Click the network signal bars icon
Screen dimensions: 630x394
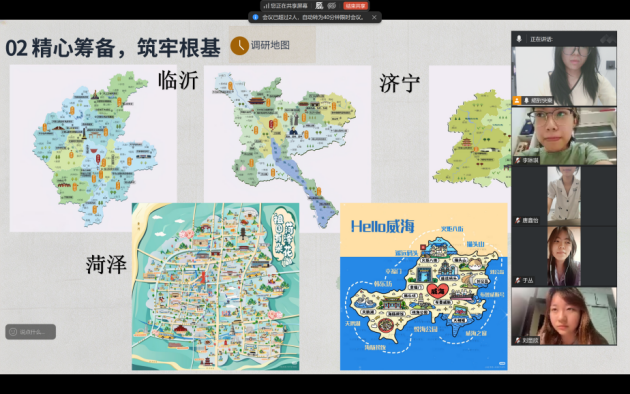[x=266, y=6]
